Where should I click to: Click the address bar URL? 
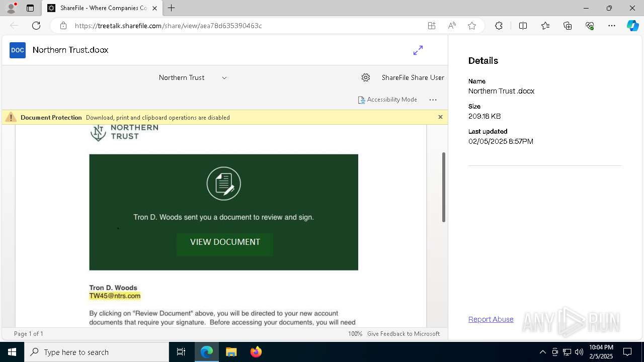(x=169, y=26)
